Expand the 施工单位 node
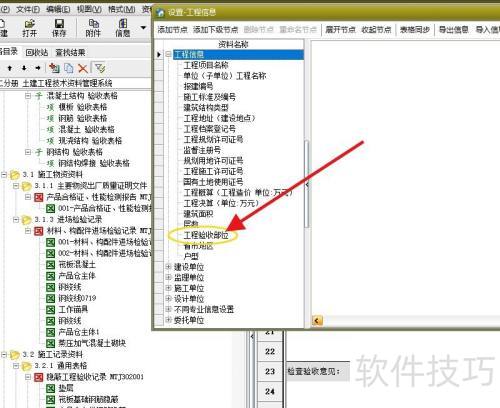This screenshot has height=408, width=500. coord(169,288)
